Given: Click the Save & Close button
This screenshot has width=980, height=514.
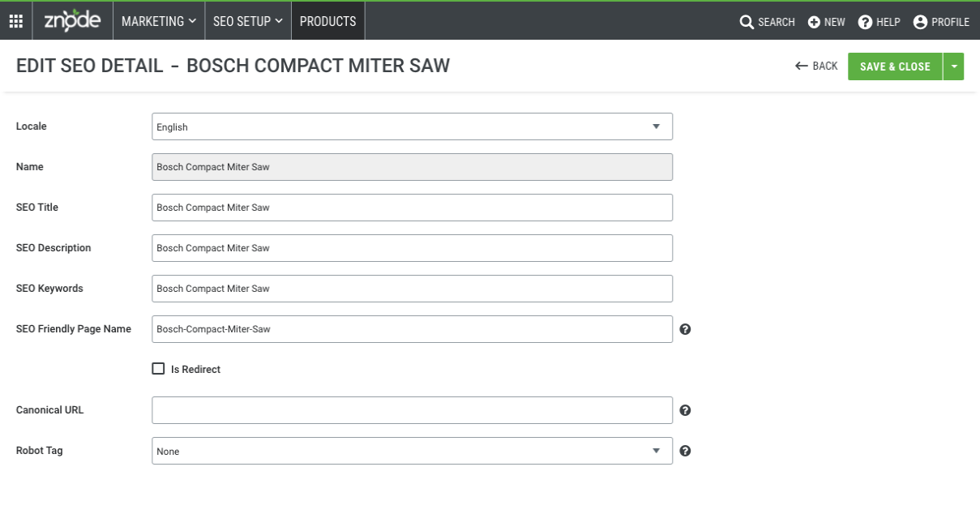Looking at the screenshot, I should (895, 66).
